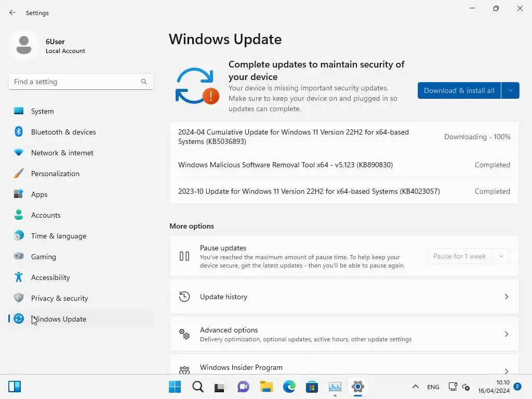Screen dimensions: 532x399
Task: Open Task View on taskbar
Action: [x=220, y=387]
